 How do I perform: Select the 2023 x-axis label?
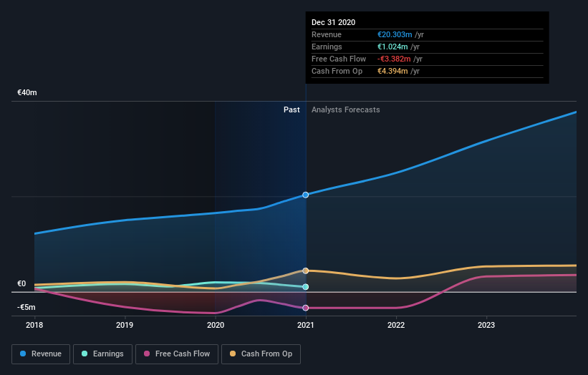[486, 325]
